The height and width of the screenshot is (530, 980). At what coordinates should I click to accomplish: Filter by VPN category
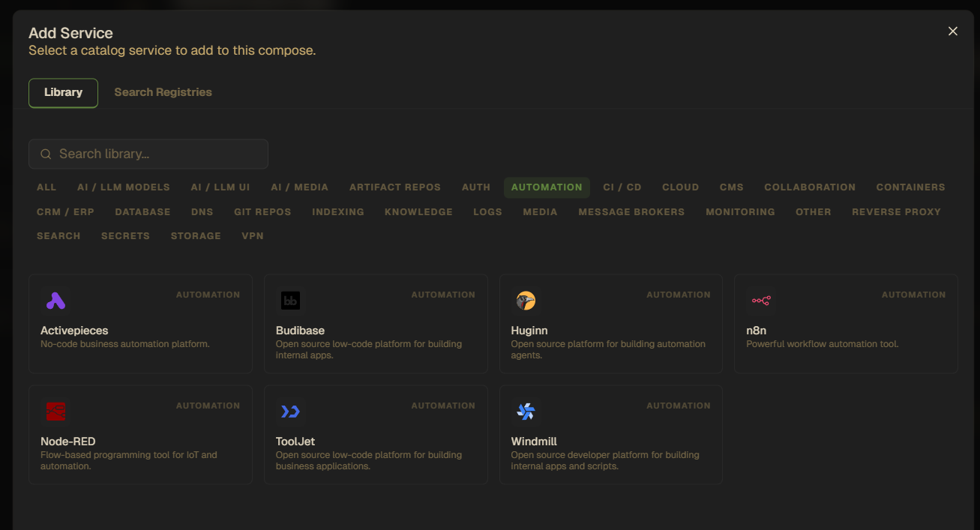253,236
